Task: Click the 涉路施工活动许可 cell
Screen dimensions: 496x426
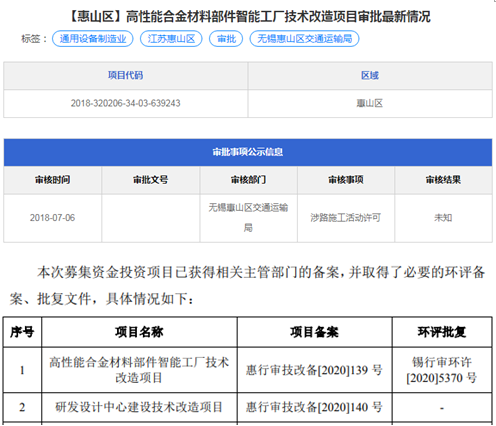Action: [x=346, y=218]
